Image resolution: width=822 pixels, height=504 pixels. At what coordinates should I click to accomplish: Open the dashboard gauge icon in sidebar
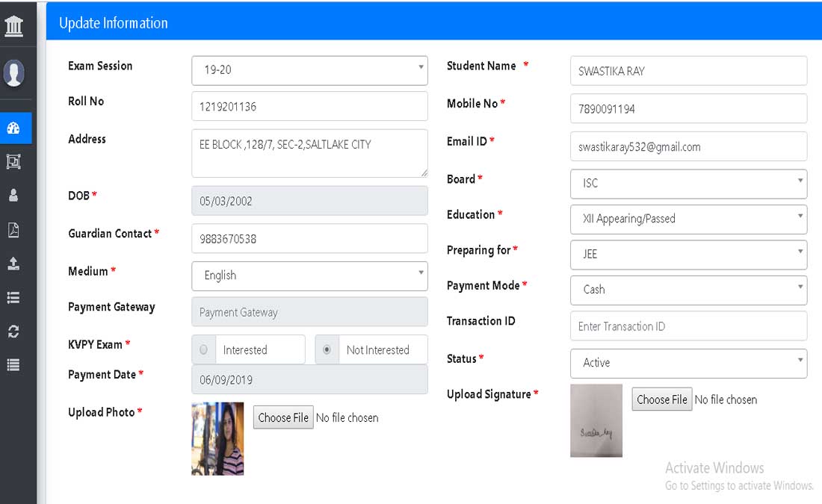tap(13, 128)
